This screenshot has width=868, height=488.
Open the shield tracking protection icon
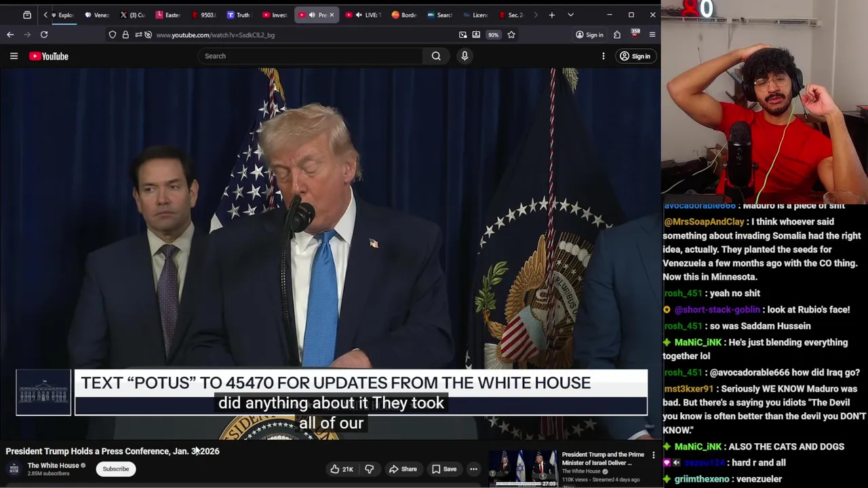(x=113, y=35)
